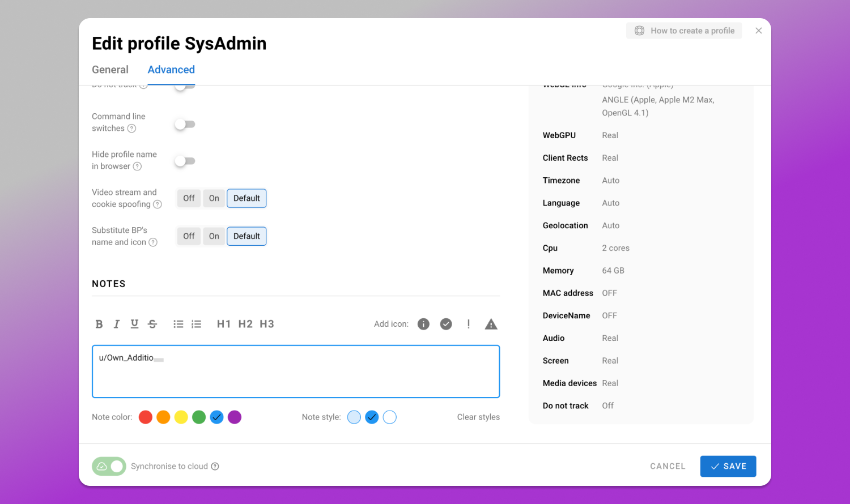Open help for Video stream and cookie spoofing
Screen dimensions: 850x504
[158, 204]
